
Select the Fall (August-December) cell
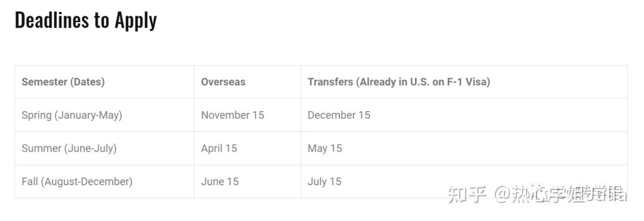pos(77,182)
